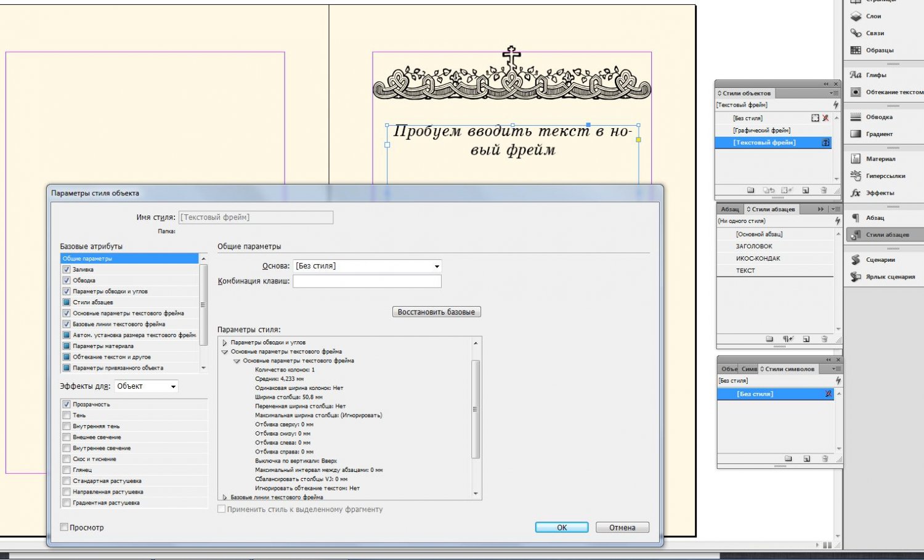Click new style icon in Стили символов panel
The height and width of the screenshot is (560, 924).
(x=806, y=458)
